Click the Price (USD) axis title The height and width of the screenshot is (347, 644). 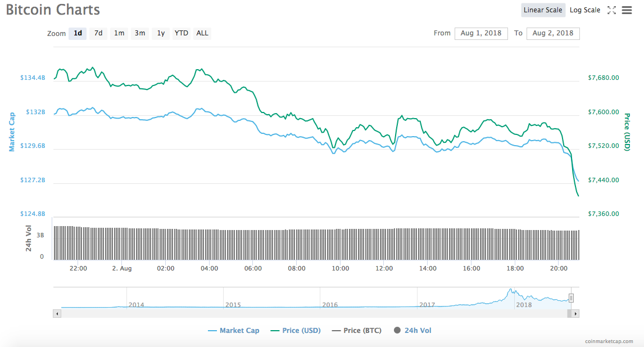click(627, 132)
